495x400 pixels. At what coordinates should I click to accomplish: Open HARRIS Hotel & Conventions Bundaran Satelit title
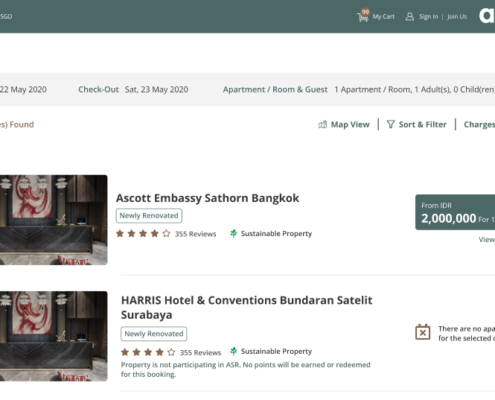[x=246, y=307]
